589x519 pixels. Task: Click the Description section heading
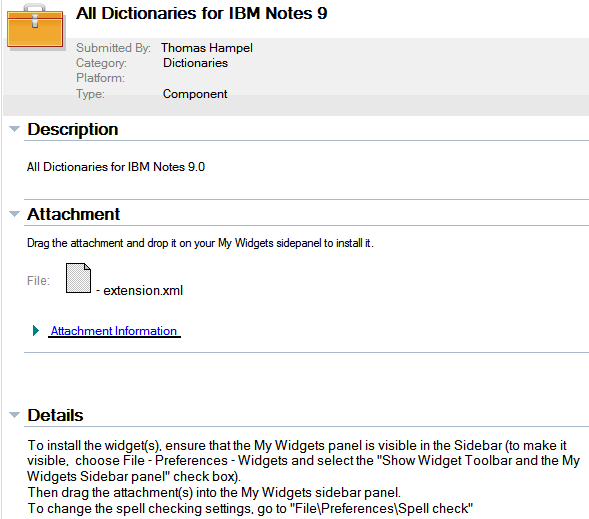coord(73,129)
